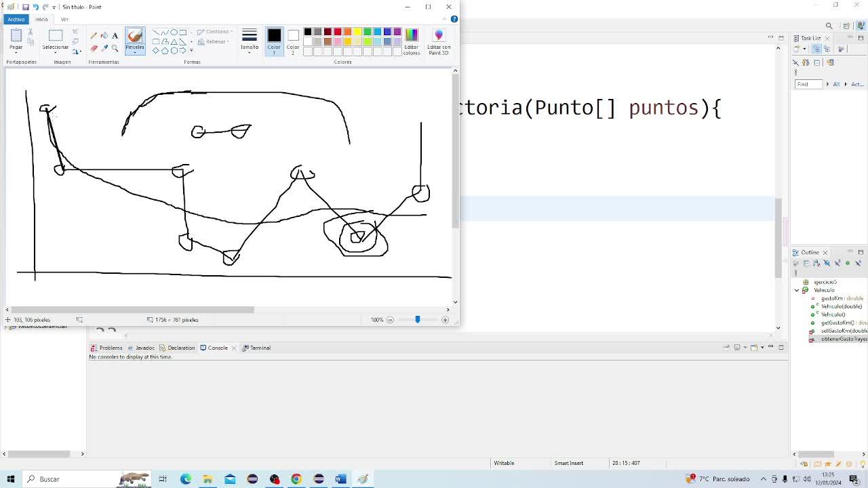Open Editar con Paint 3D
The image size is (868, 488).
click(438, 41)
